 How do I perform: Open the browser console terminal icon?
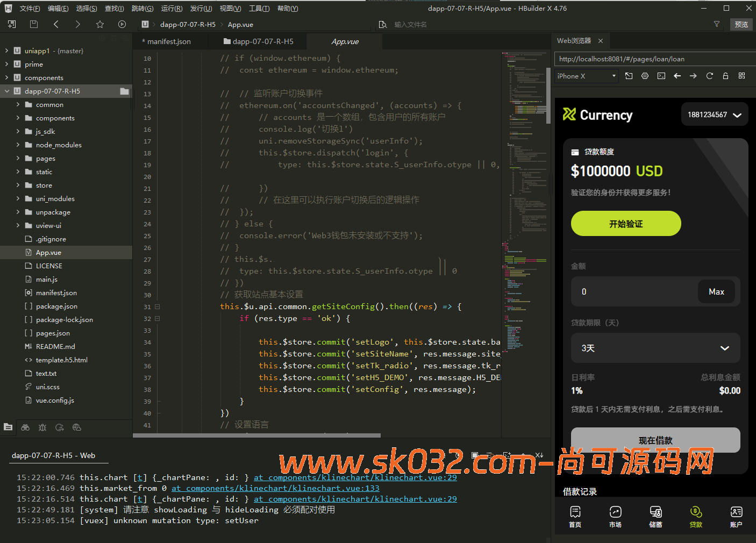coord(661,76)
